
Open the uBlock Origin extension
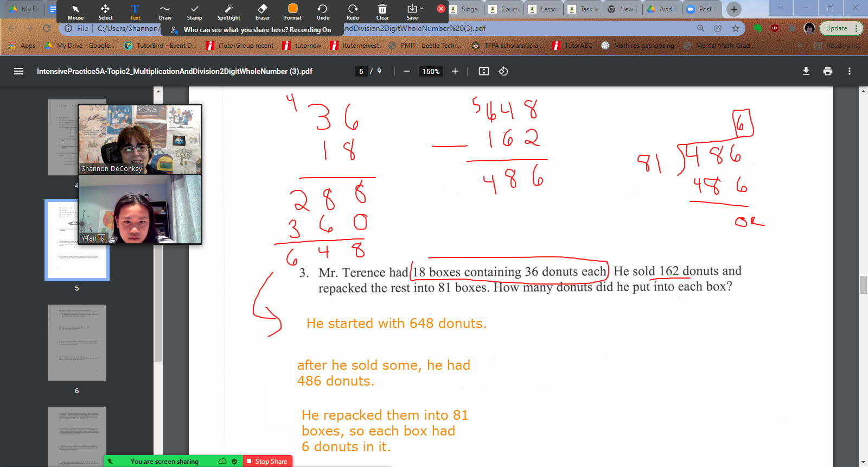775,28
